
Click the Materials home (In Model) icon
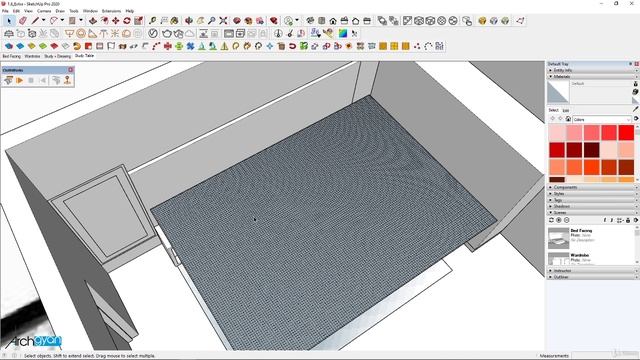[x=568, y=119]
